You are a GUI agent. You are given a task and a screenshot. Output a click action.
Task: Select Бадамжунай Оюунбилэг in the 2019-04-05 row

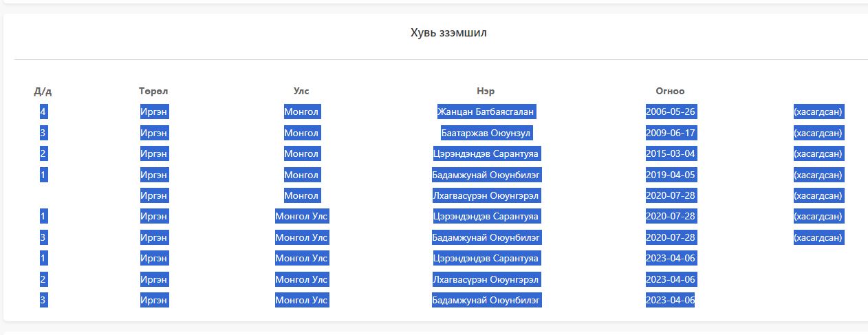[x=486, y=175]
